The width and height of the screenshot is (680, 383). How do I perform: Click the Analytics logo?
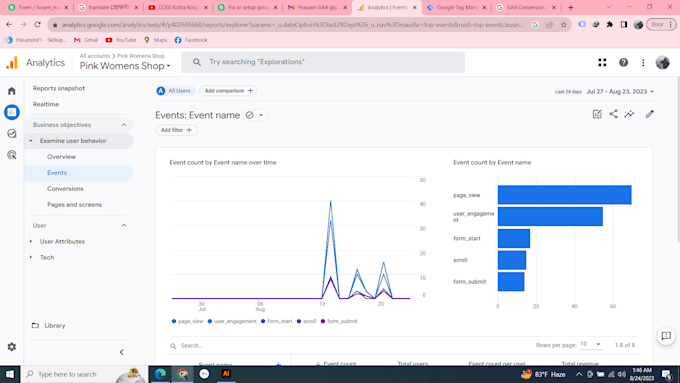pyautogui.click(x=12, y=63)
